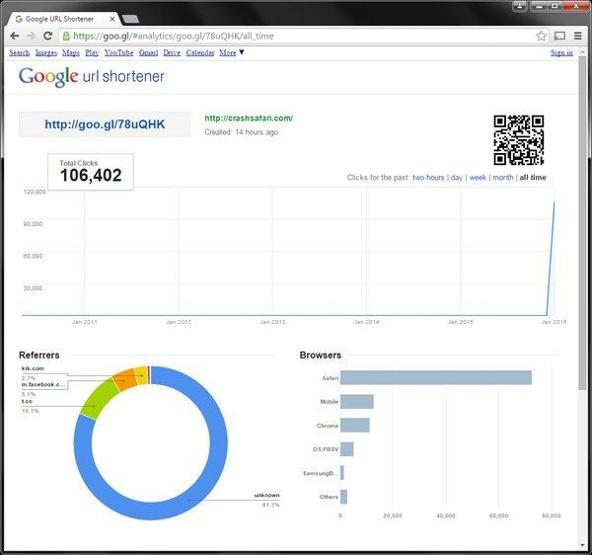
Task: Open the Maps link
Action: point(71,52)
